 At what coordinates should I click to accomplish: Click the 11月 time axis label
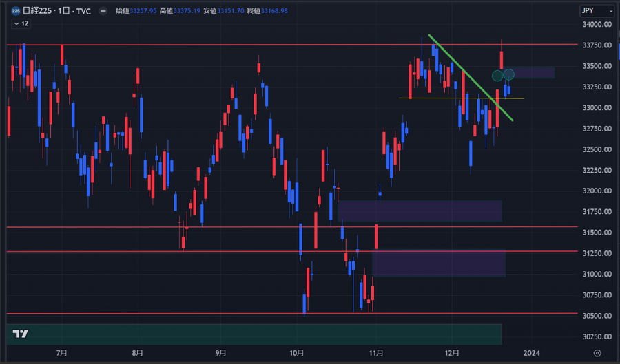(x=376, y=353)
